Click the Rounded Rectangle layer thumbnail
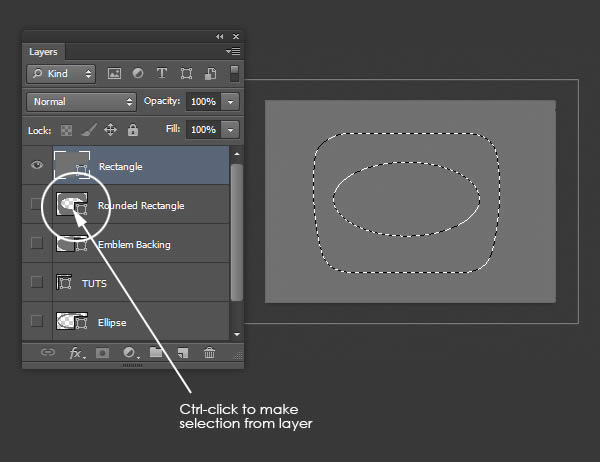This screenshot has height=462, width=600. click(72, 204)
